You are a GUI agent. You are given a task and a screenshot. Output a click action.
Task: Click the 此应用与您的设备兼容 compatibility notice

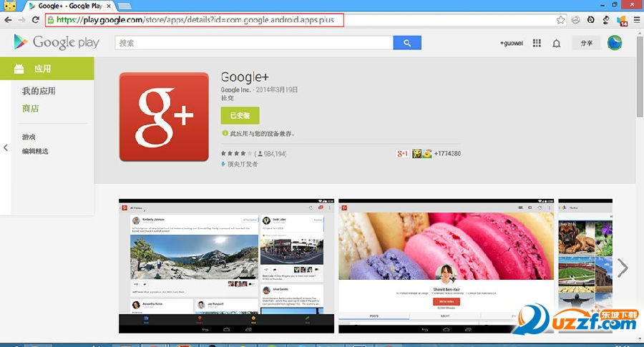258,134
